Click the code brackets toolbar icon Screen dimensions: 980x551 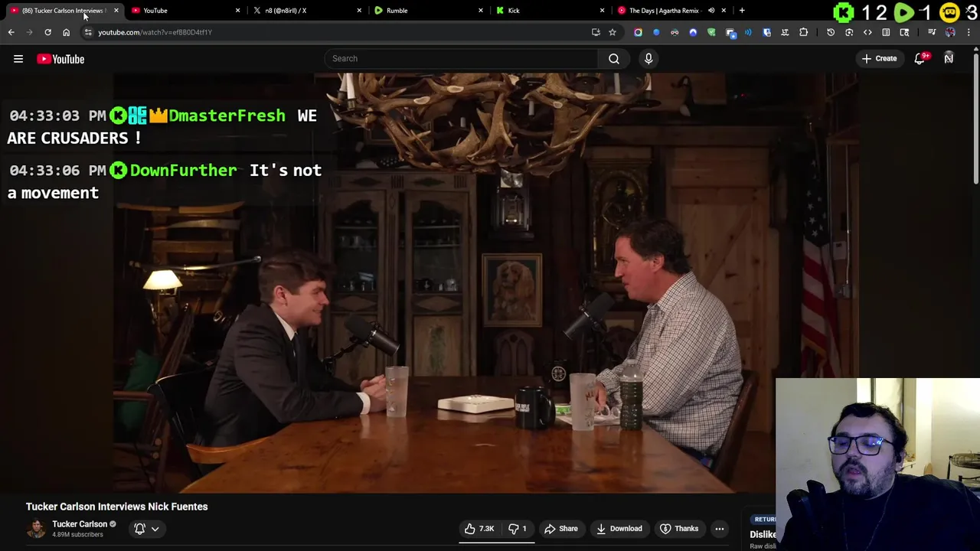click(x=867, y=32)
